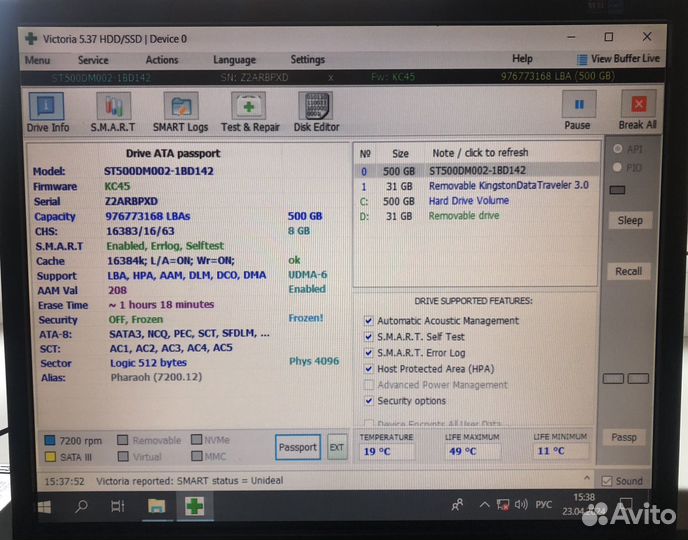
Task: Toggle S.M.A.R.T. Self Test checkbox
Action: pos(369,337)
